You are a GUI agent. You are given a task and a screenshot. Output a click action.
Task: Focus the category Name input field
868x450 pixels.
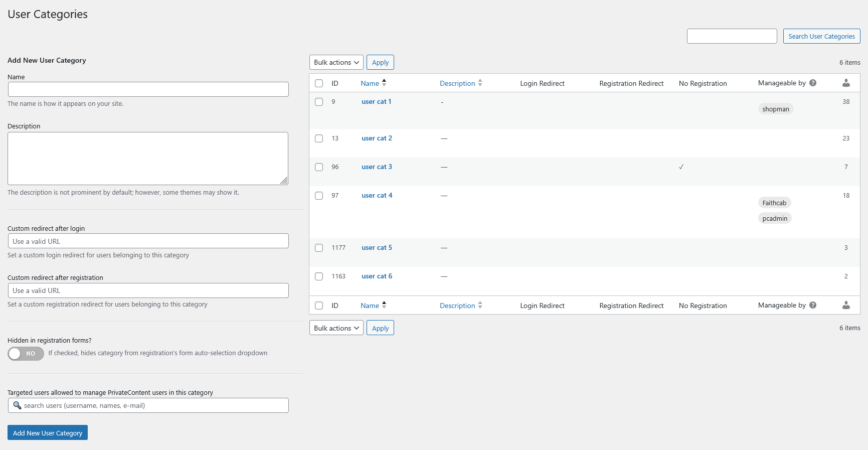148,89
